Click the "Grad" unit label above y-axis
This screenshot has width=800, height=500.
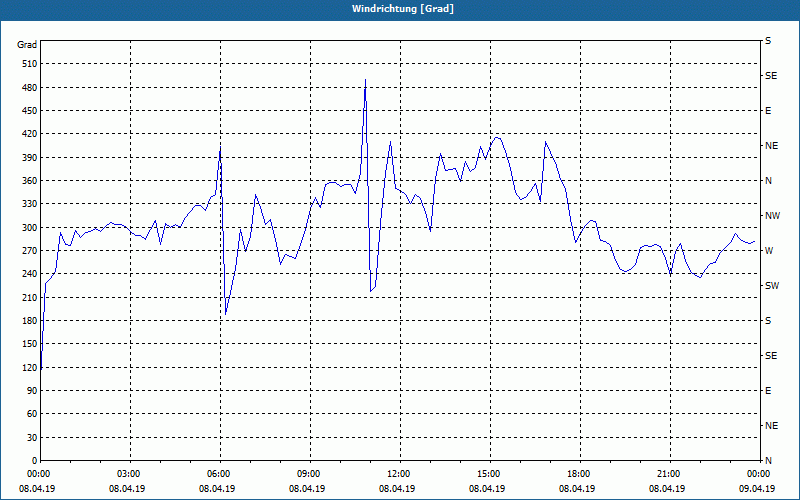(x=27, y=45)
